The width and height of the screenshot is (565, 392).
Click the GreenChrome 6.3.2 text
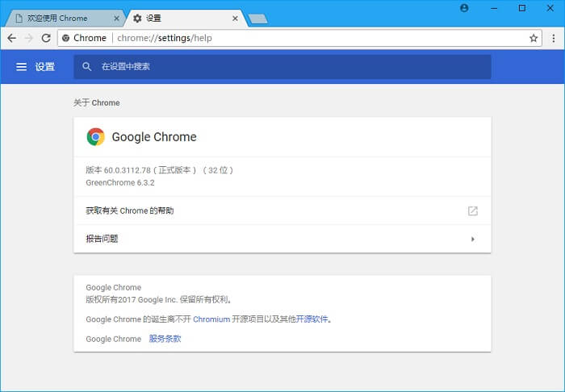(x=120, y=182)
